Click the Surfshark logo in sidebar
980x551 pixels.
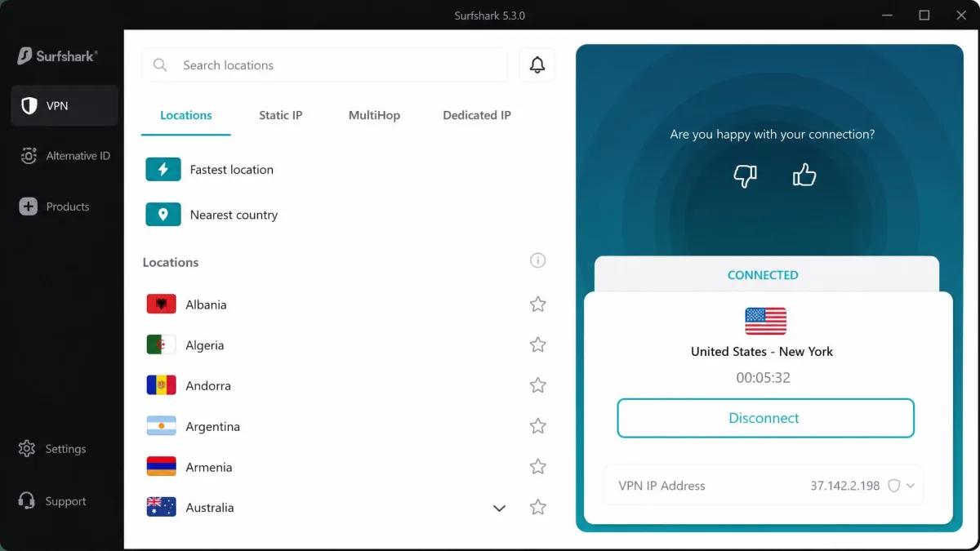click(x=57, y=56)
